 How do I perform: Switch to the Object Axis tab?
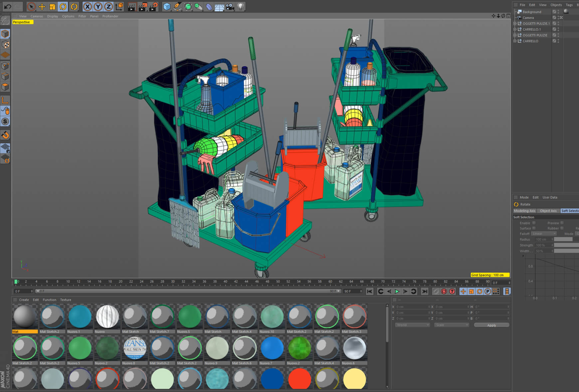click(x=548, y=211)
